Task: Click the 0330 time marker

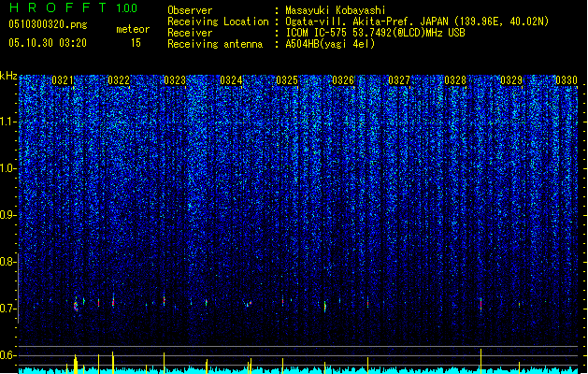Action: click(566, 80)
